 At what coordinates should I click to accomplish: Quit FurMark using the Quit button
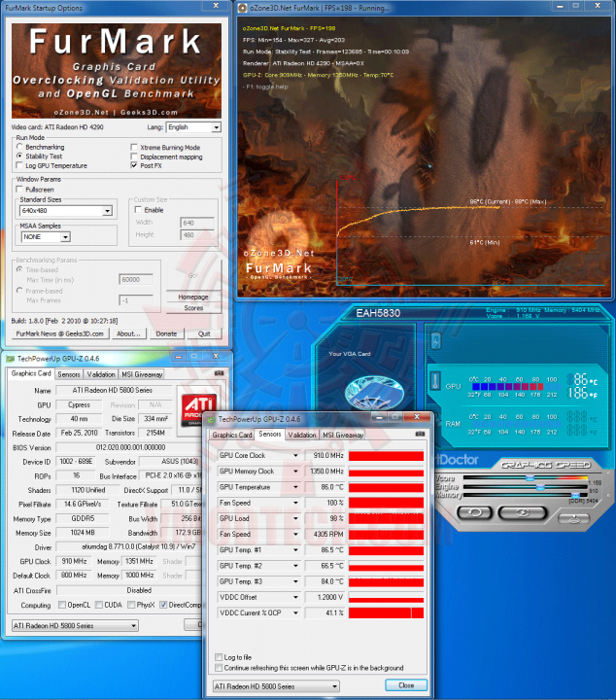coord(204,333)
